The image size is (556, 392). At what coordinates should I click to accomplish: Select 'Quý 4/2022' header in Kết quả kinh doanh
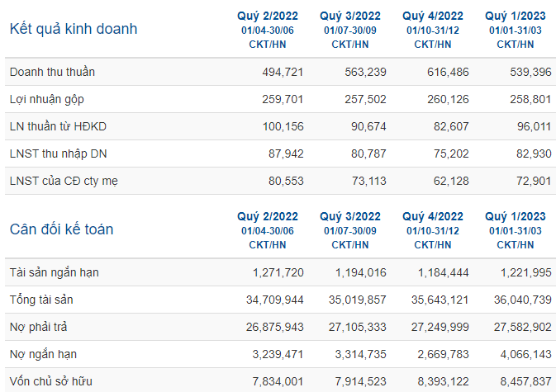tap(433, 16)
